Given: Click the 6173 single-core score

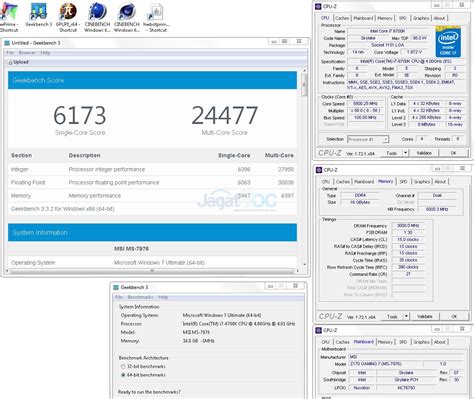Looking at the screenshot, I should click(x=80, y=115).
